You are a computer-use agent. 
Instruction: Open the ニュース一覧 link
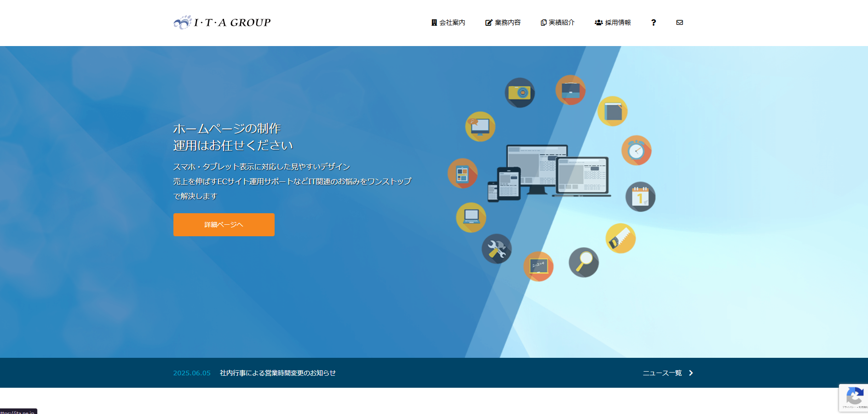pyautogui.click(x=662, y=373)
